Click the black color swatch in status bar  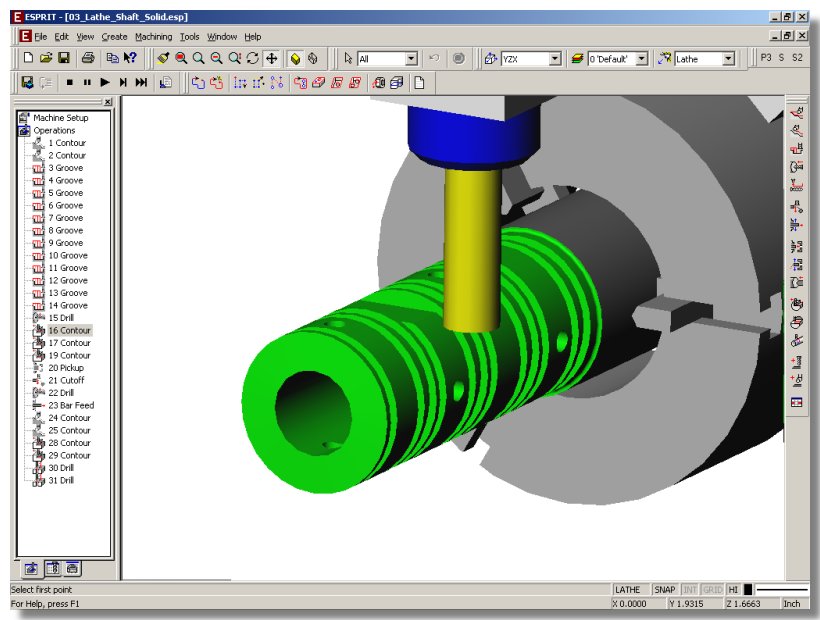click(x=749, y=590)
